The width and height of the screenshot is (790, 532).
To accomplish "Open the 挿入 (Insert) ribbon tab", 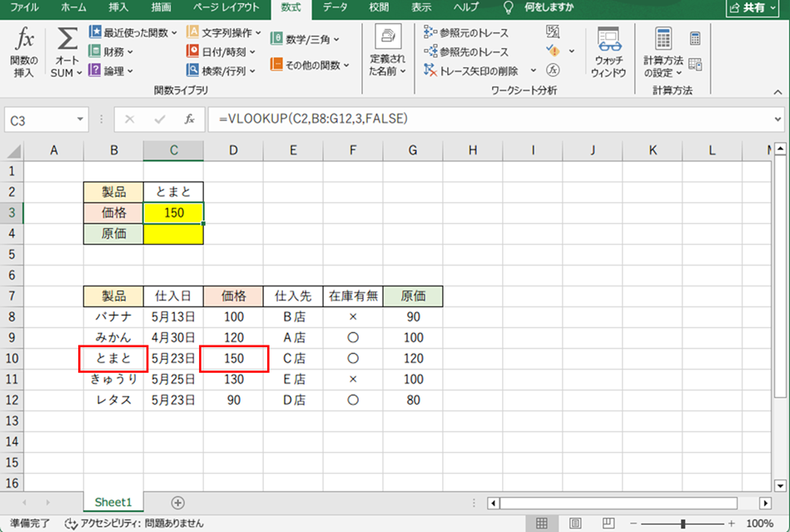I will 119,7.
